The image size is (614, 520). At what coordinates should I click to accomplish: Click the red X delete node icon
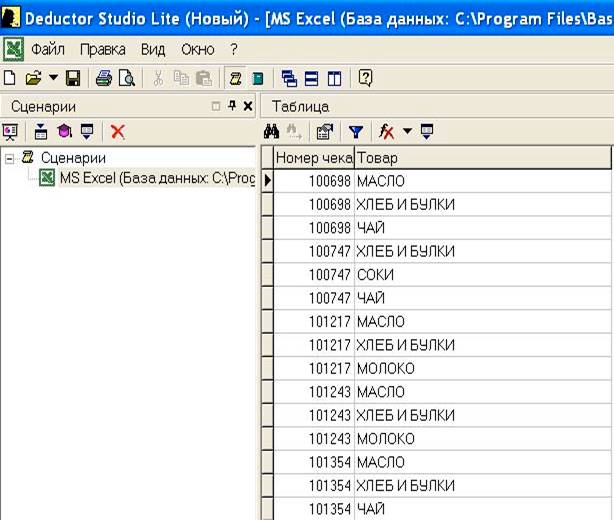click(117, 132)
